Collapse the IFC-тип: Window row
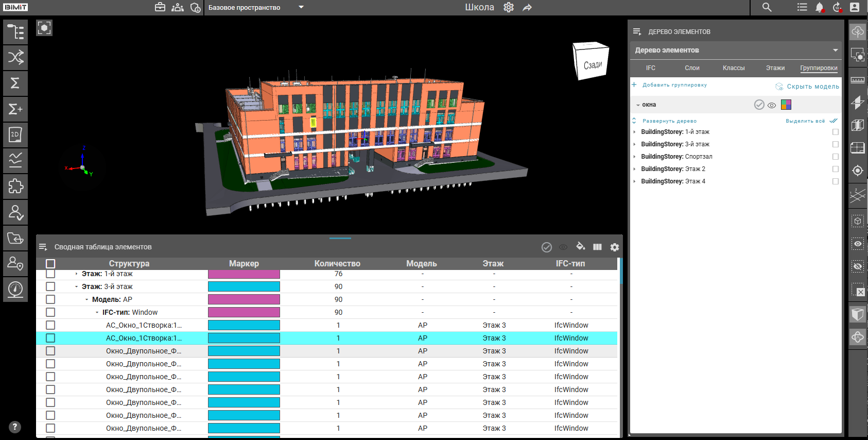868x440 pixels. coord(97,313)
